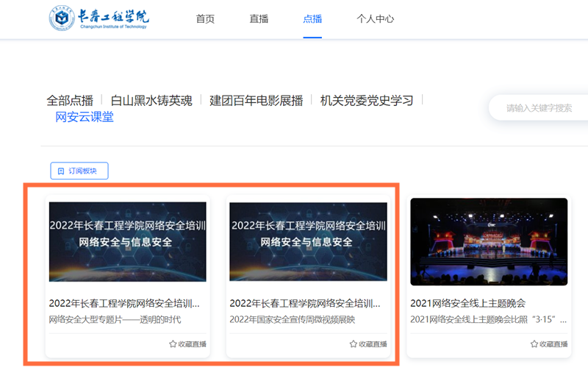Open the 机关党委党史学习 category
Image resolution: width=588 pixels, height=367 pixels.
tap(367, 101)
